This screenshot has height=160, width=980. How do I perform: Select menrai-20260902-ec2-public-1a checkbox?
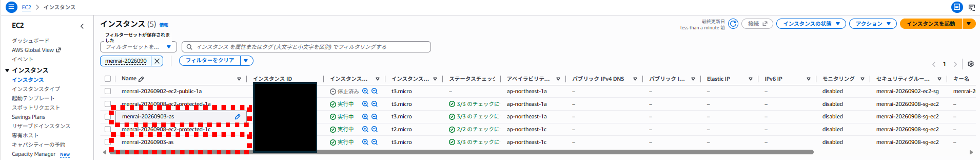108,91
